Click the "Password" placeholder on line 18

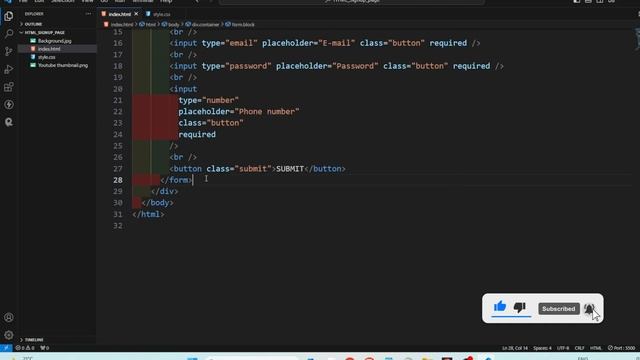[x=355, y=66]
